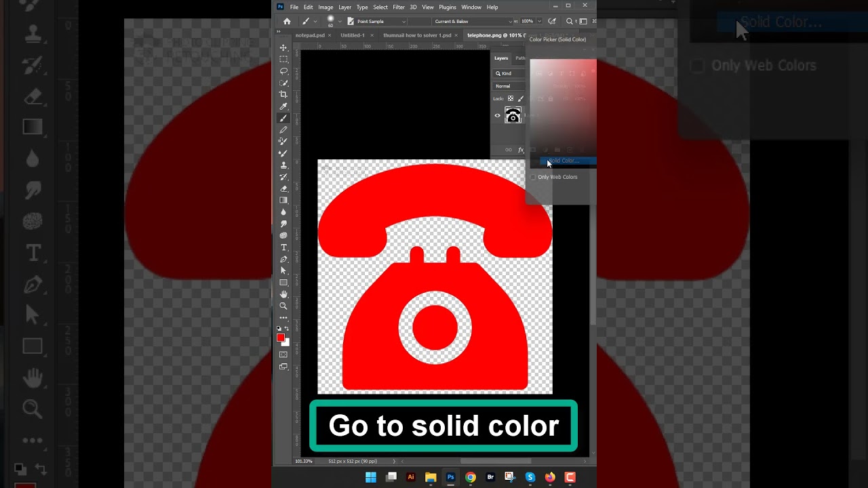
Task: Switch to the notepad.psd tab
Action: click(x=310, y=35)
